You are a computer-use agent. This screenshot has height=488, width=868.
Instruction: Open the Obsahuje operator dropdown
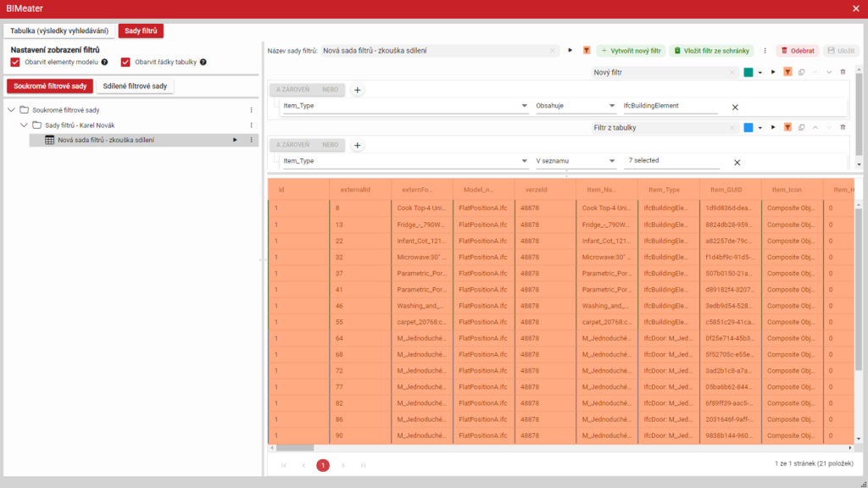coord(575,107)
